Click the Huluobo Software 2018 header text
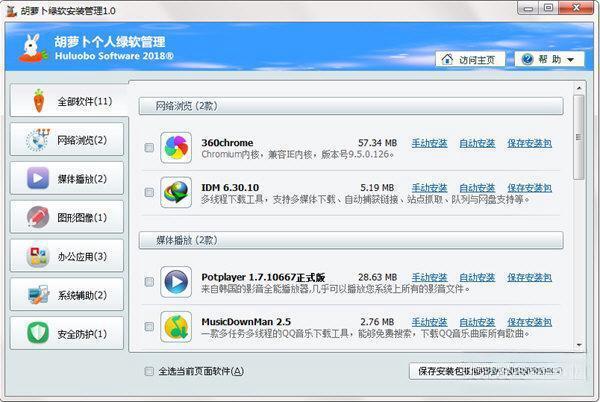Viewport: 600px width, 402px height. click(114, 56)
